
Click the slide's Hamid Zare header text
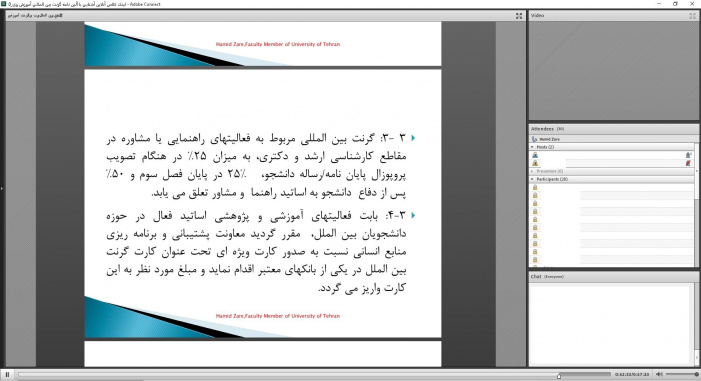click(278, 44)
